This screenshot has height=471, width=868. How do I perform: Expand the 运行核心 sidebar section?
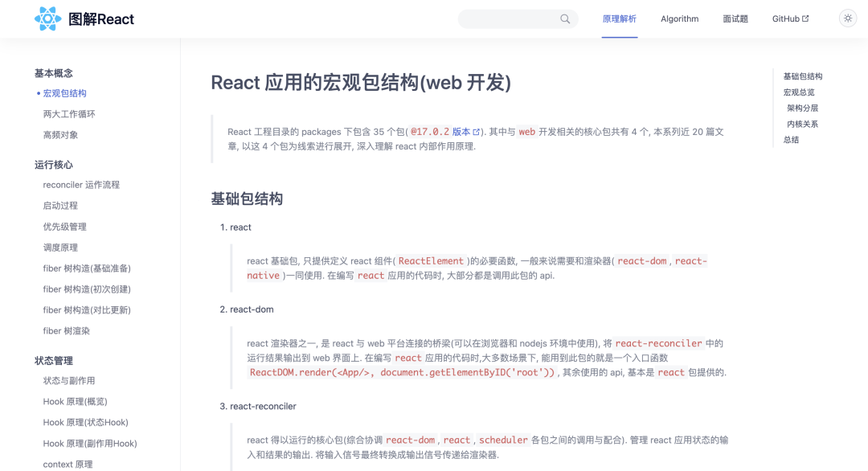coord(52,165)
